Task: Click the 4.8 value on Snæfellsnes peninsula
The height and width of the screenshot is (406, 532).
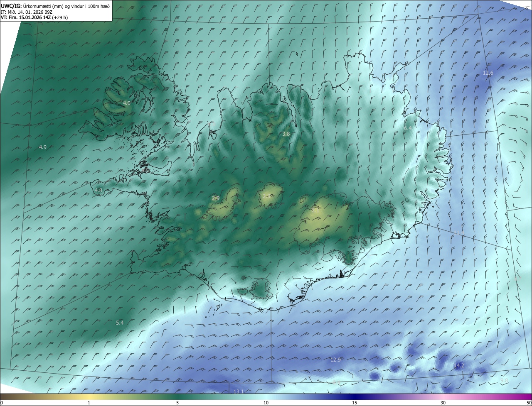Action: click(x=99, y=190)
